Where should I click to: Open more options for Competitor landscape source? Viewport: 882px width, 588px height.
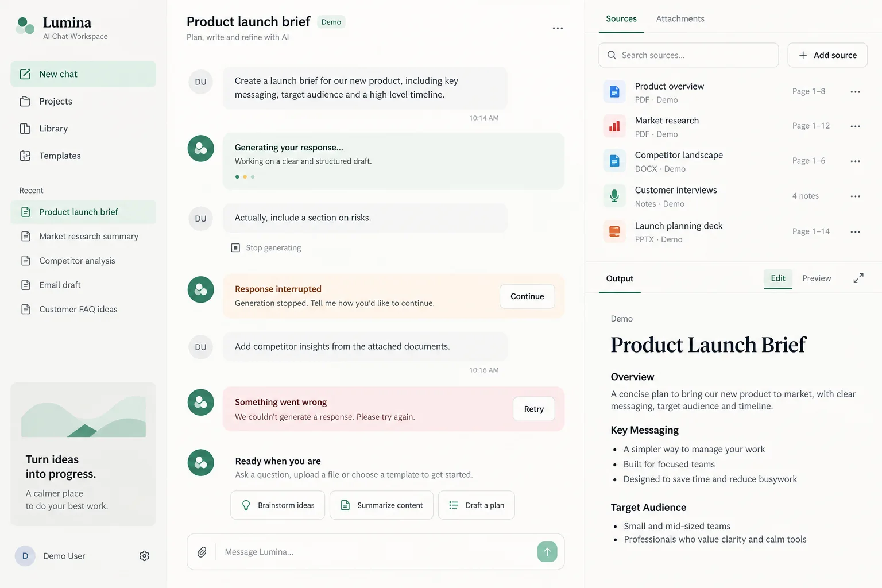click(855, 161)
